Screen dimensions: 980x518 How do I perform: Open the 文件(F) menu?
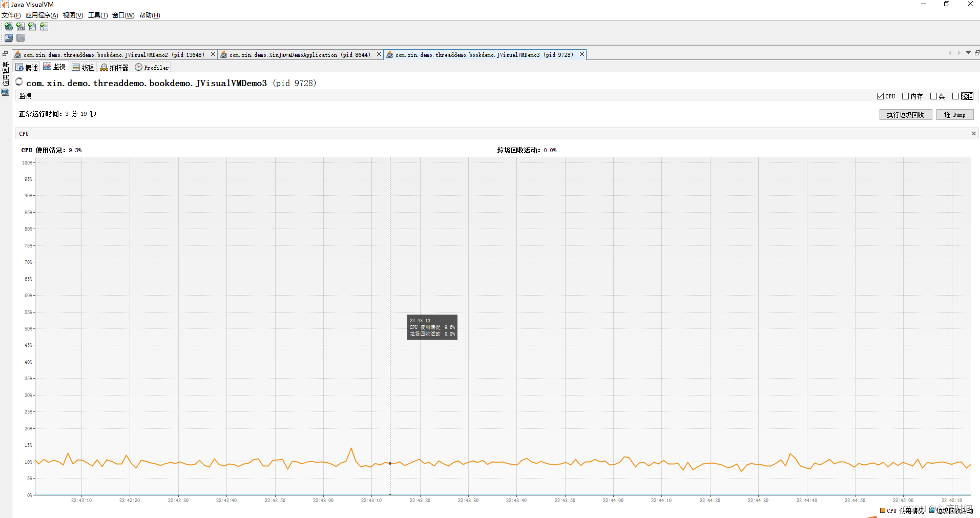11,15
